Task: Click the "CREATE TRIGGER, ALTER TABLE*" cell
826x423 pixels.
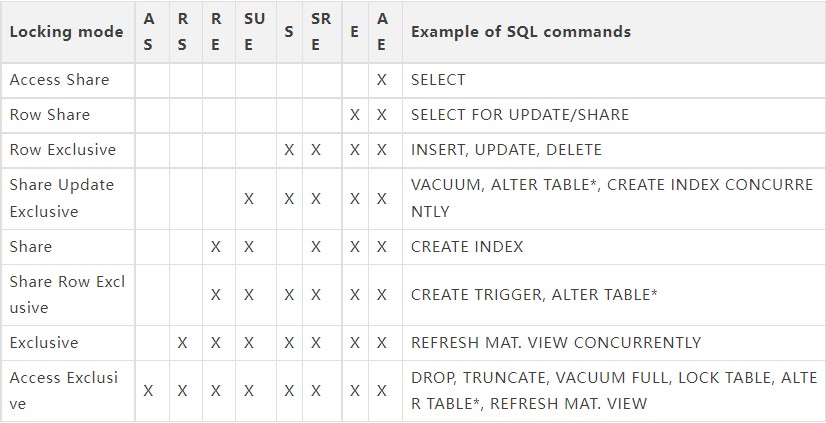Action: (x=534, y=294)
